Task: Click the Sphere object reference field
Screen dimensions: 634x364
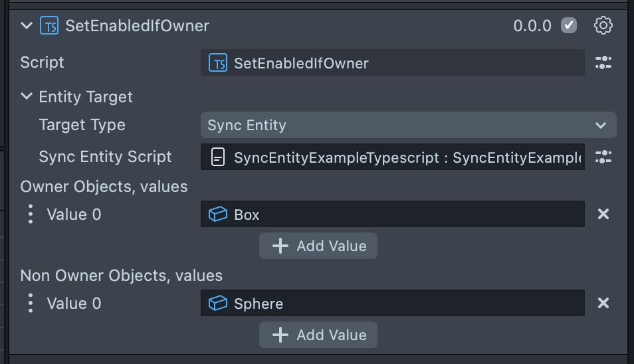Action: 392,303
